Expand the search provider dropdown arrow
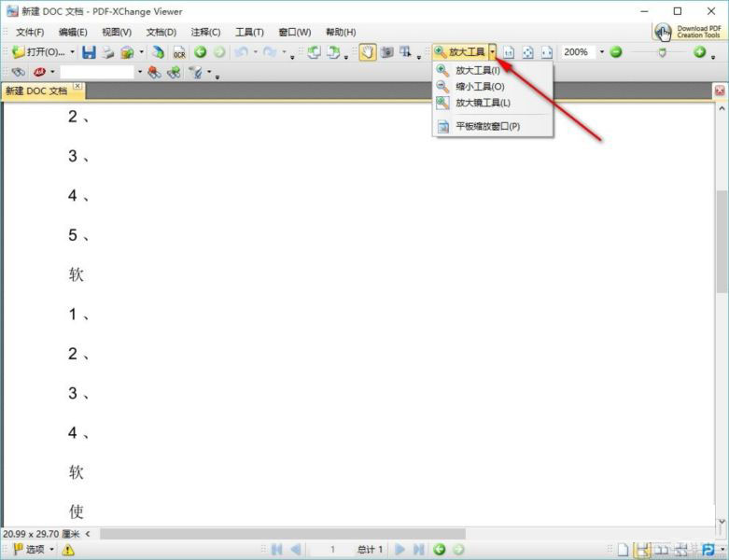This screenshot has width=729, height=560. [52, 72]
